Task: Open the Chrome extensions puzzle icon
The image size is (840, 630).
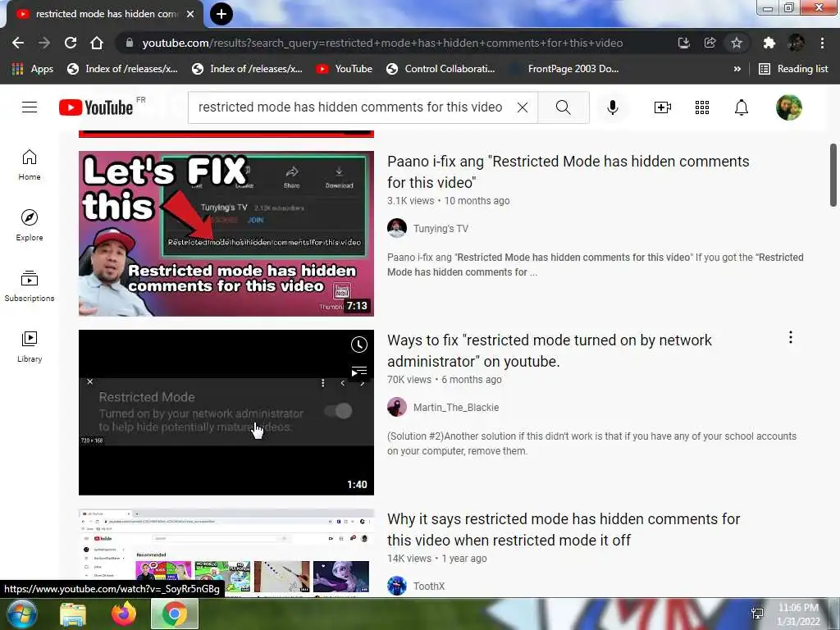Action: point(769,43)
